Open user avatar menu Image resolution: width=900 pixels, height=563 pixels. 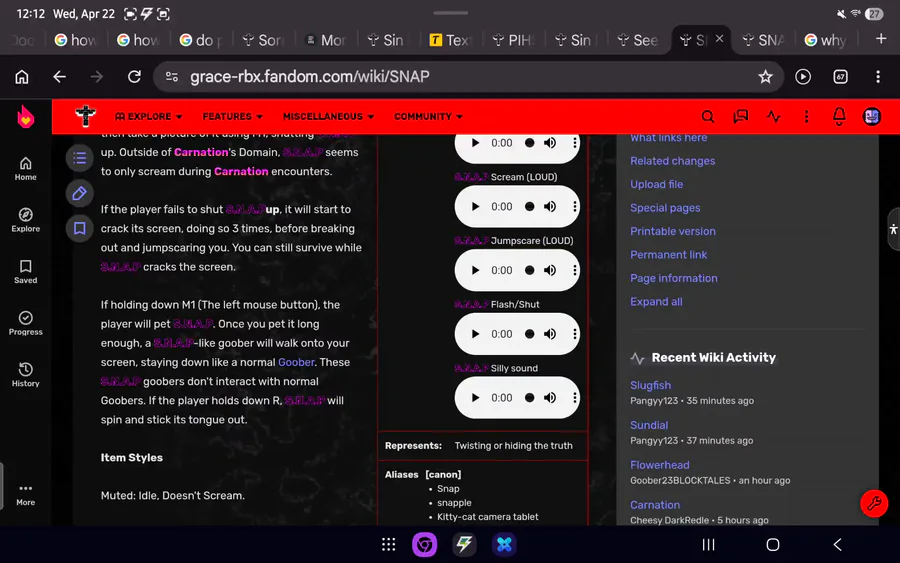(x=871, y=117)
